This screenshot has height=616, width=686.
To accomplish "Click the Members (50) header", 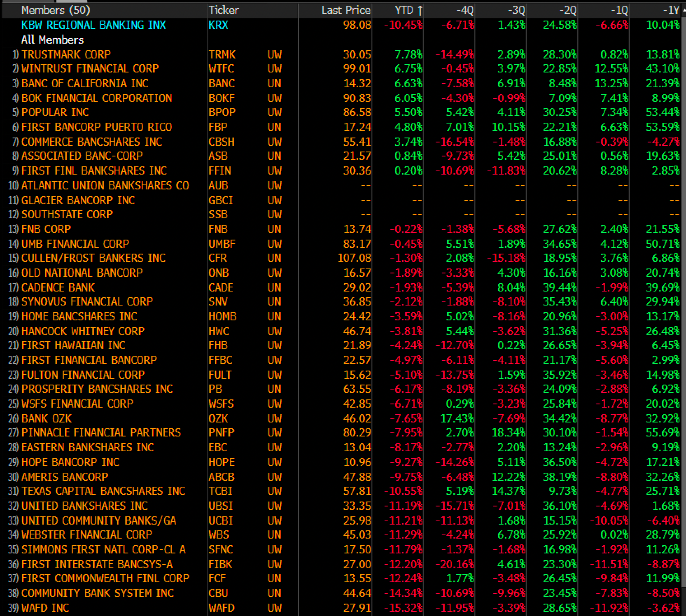I will [56, 10].
